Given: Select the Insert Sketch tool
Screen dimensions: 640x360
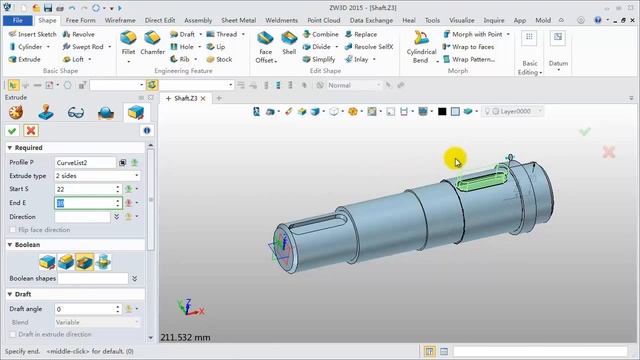Looking at the screenshot, I should point(33,34).
